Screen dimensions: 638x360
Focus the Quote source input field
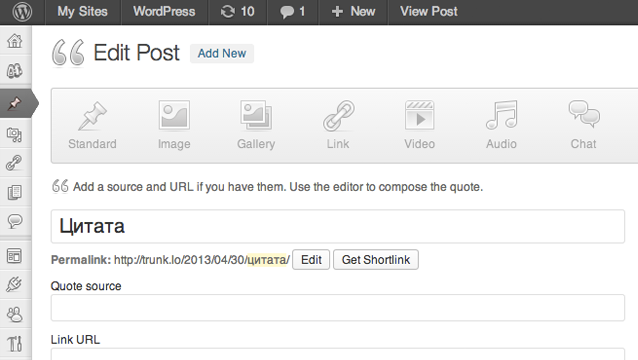[338, 308]
